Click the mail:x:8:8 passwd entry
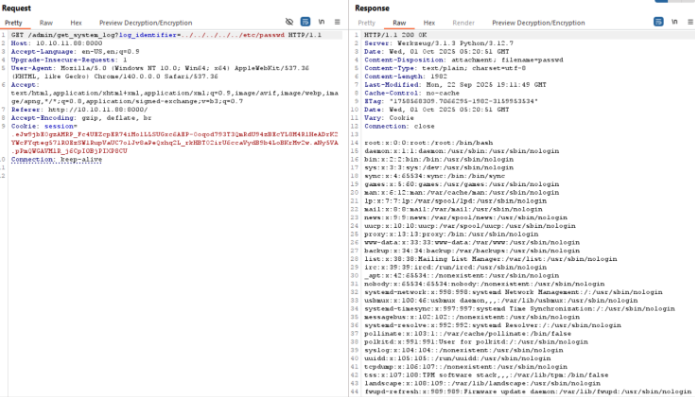 pyautogui.click(x=453, y=209)
